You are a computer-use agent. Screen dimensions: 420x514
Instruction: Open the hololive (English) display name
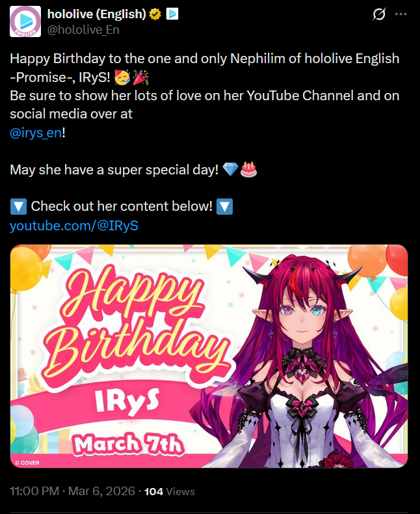click(x=97, y=14)
